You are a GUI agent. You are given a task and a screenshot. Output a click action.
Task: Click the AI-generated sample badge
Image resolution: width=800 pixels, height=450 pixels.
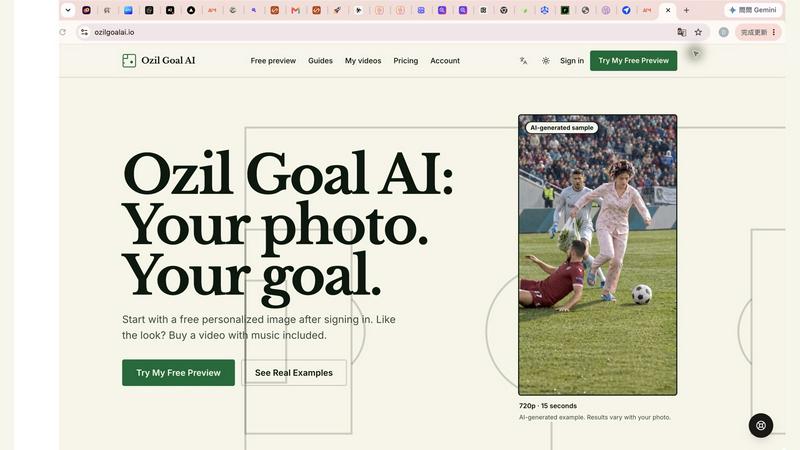[x=561, y=128]
